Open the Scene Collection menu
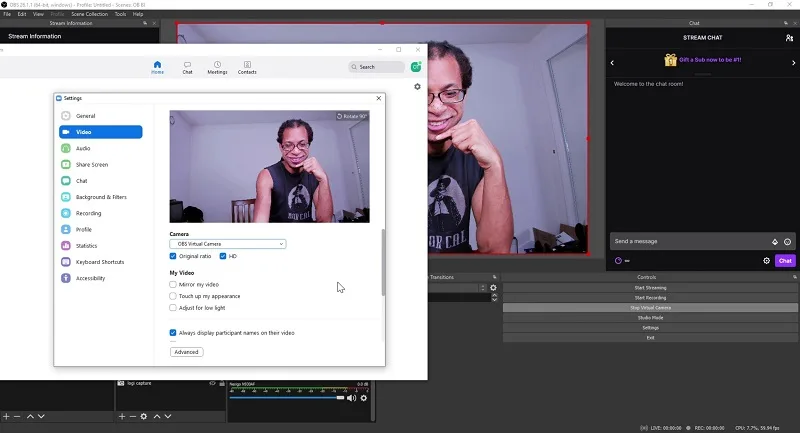Screen dimensions: 800x433 pos(89,14)
